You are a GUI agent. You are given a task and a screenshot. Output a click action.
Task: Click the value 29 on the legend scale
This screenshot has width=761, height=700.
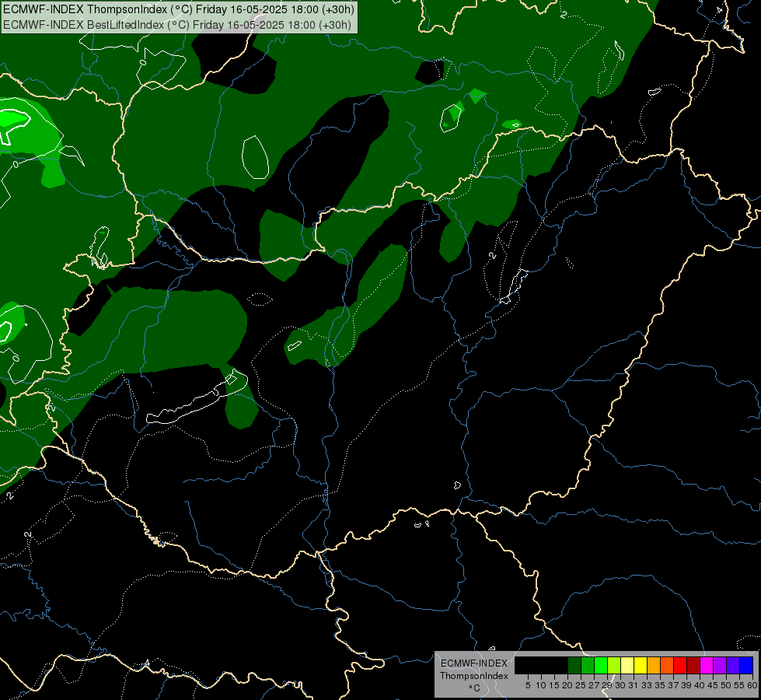pos(607,685)
